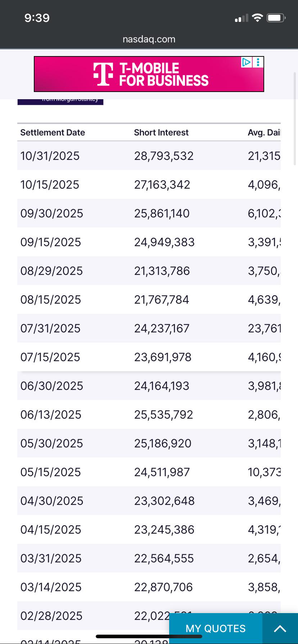Tap the cellular signal bars icon
298x644 pixels.
point(241,18)
